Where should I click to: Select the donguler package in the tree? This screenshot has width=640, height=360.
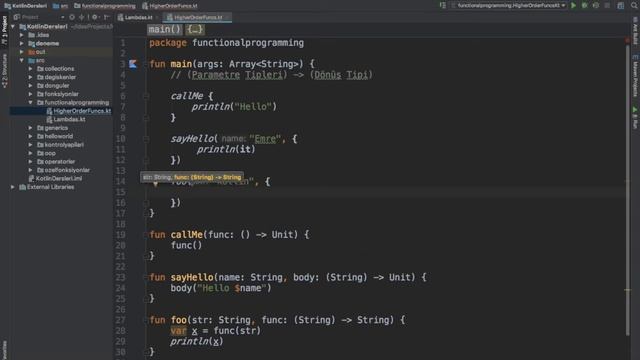[x=53, y=86]
